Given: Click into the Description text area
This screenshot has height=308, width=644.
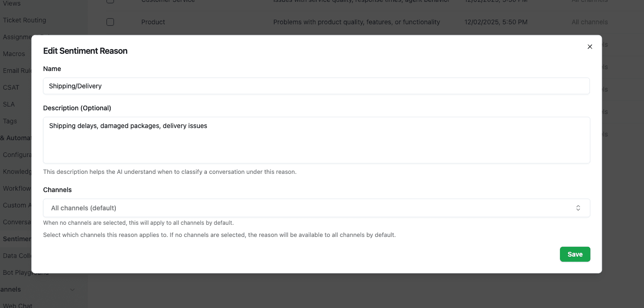Looking at the screenshot, I should point(316,140).
